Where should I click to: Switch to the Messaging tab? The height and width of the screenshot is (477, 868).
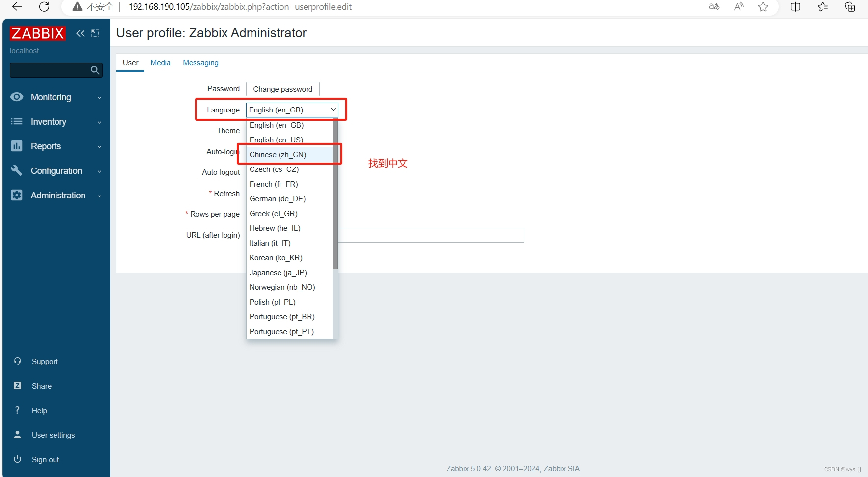tap(200, 63)
